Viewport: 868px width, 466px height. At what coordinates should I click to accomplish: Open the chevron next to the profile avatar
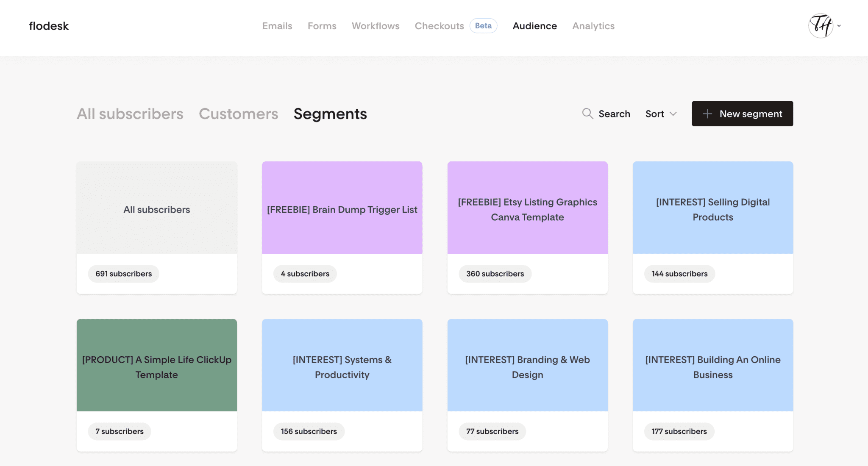[839, 26]
